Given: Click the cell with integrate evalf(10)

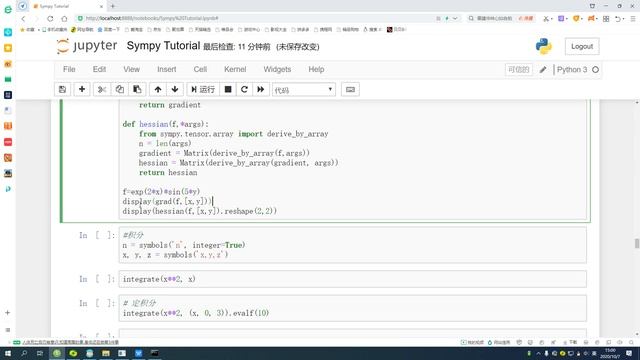Looking at the screenshot, I should click(353, 308).
